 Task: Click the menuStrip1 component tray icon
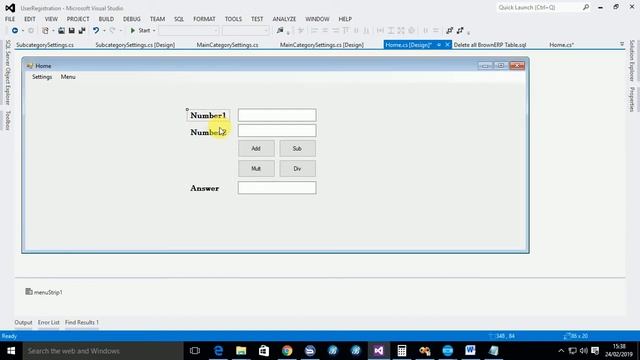(29, 292)
